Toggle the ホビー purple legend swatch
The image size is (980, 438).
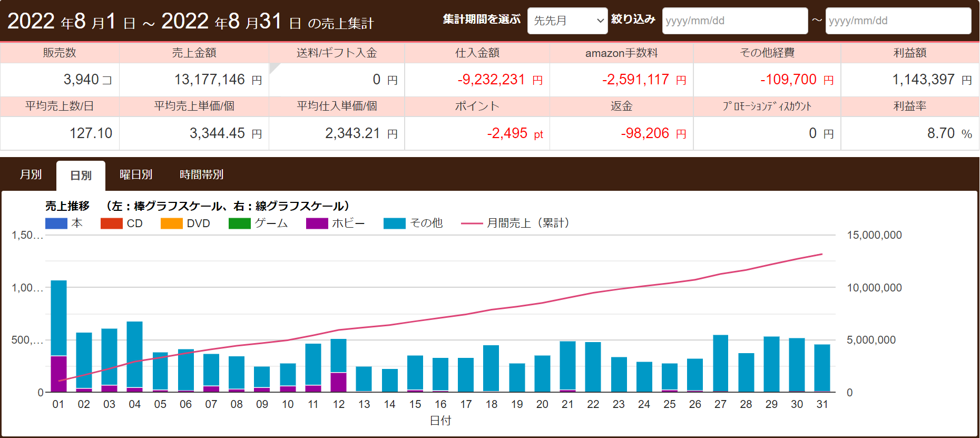317,223
